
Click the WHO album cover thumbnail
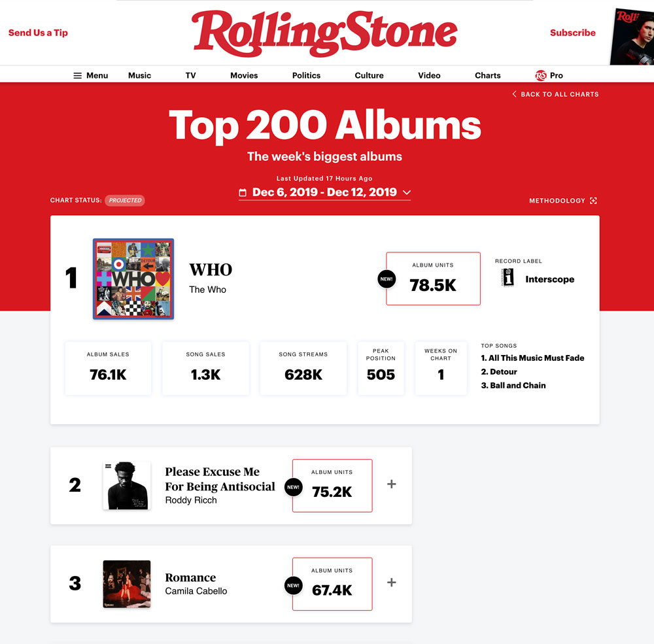click(133, 279)
